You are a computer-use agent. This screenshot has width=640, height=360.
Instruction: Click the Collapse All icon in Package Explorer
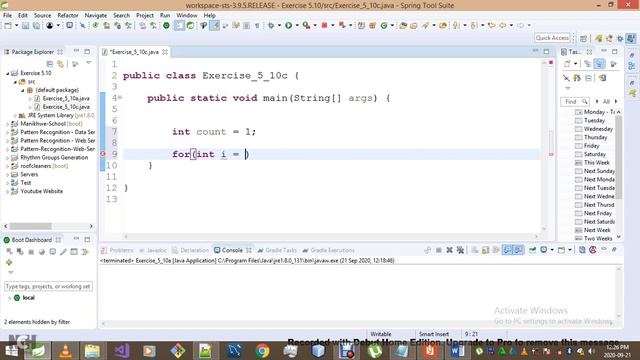(50, 64)
